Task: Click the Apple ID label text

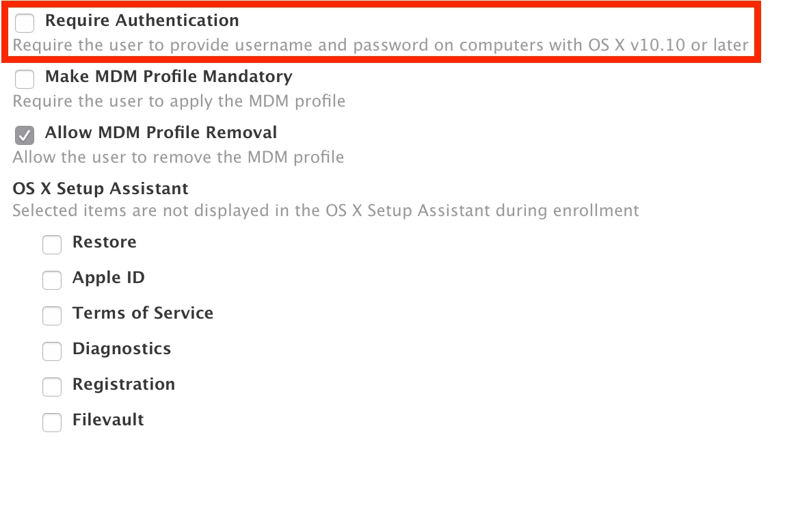Action: pos(109,278)
